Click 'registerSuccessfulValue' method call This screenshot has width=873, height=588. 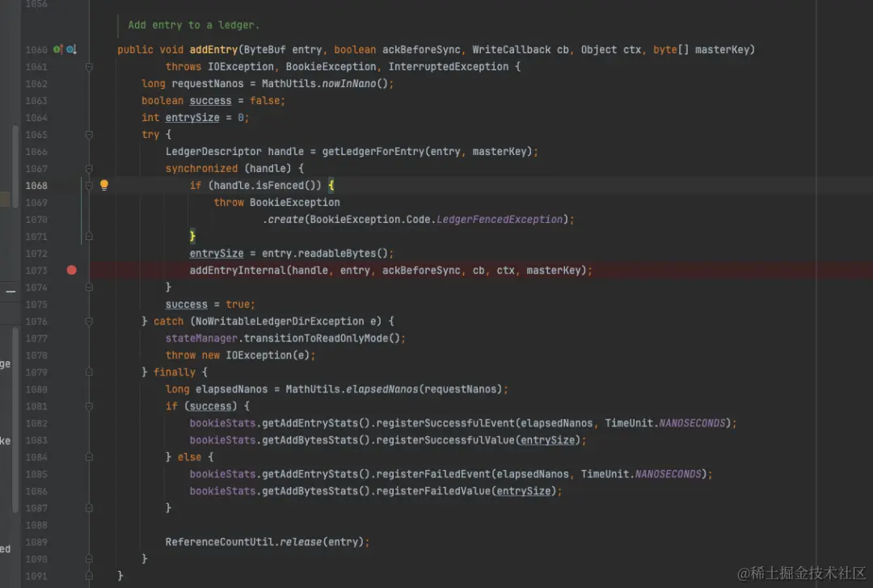point(445,440)
